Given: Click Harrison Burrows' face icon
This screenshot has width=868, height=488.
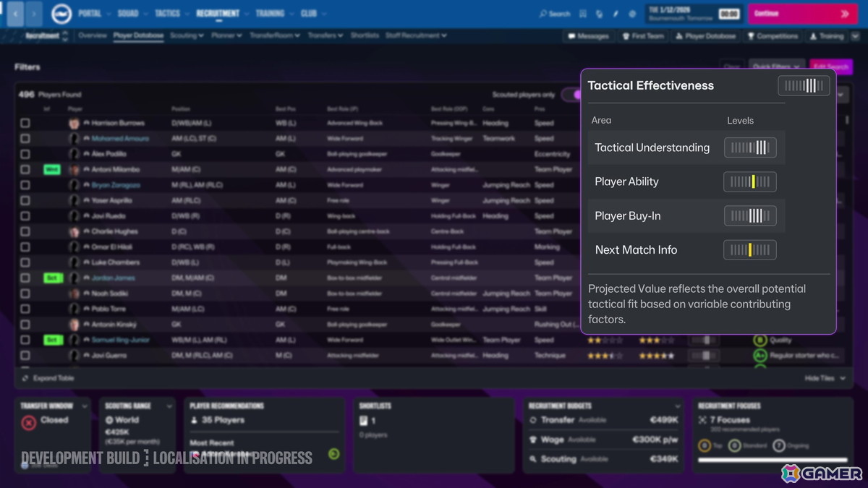Looking at the screenshot, I should (74, 123).
